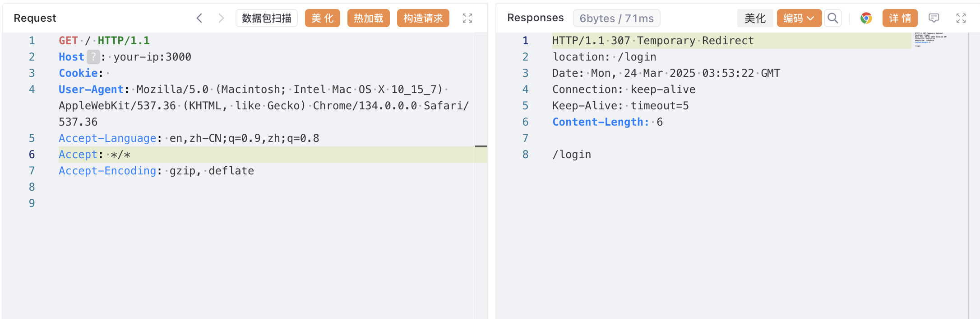Click the next request right chevron
980x319 pixels.
tap(221, 18)
